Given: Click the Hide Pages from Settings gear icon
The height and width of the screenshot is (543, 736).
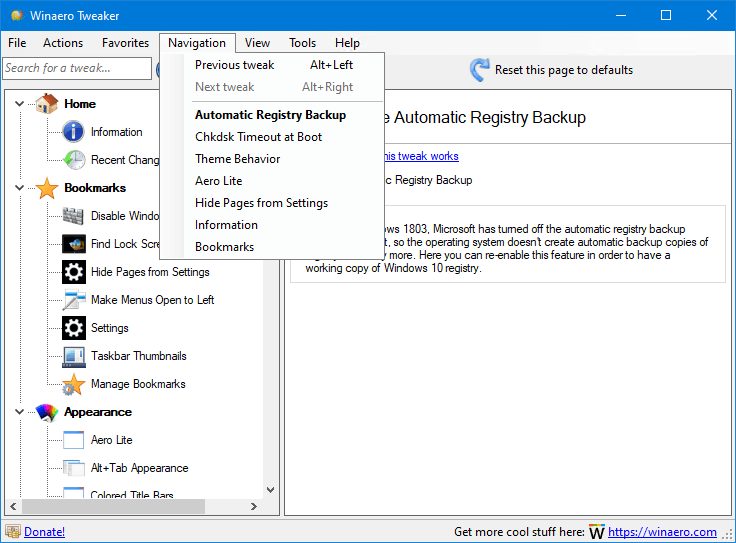Looking at the screenshot, I should tap(74, 272).
